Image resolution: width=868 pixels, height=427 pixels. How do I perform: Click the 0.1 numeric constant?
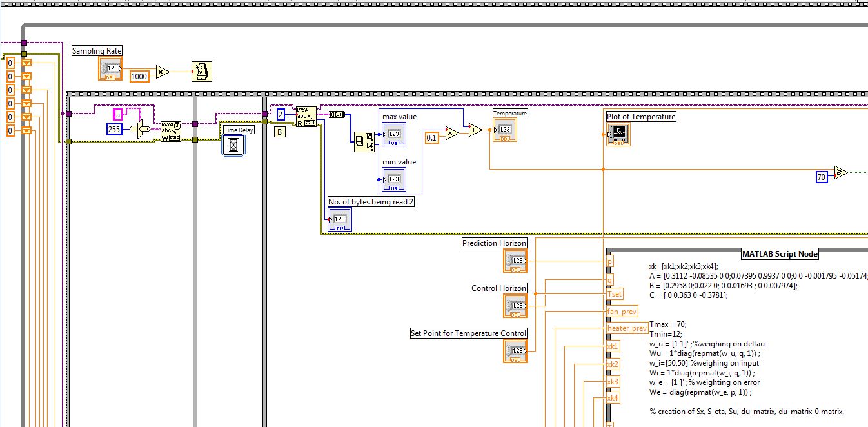coord(431,137)
